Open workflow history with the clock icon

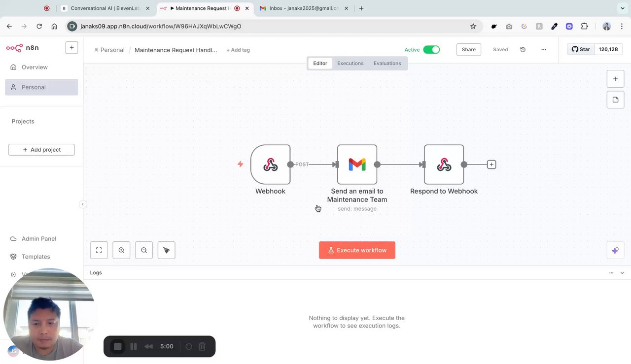click(x=523, y=50)
